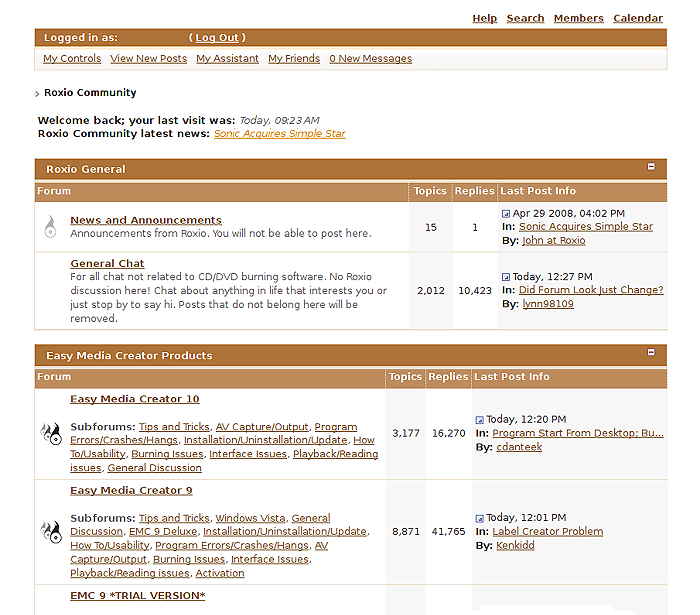
Task: Open last post topic Sonic Acquires Simple Star
Action: tap(586, 226)
